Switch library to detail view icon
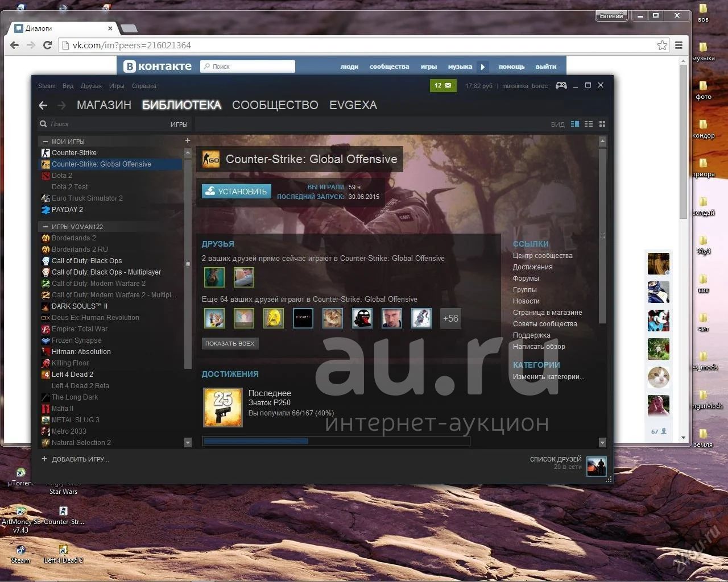Image resolution: width=728 pixels, height=582 pixels. pyautogui.click(x=575, y=124)
